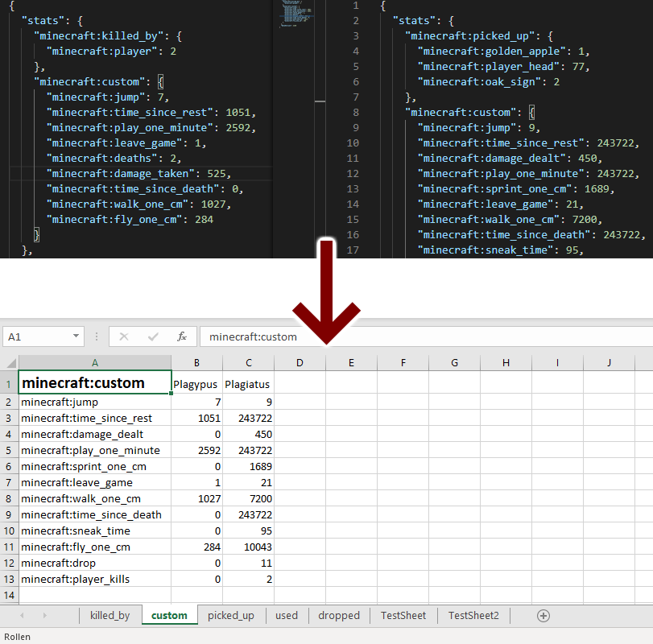This screenshot has width=653, height=644.
Task: Click spreadsheet cell minecraft:fly_one_cm
Action: coord(95,547)
